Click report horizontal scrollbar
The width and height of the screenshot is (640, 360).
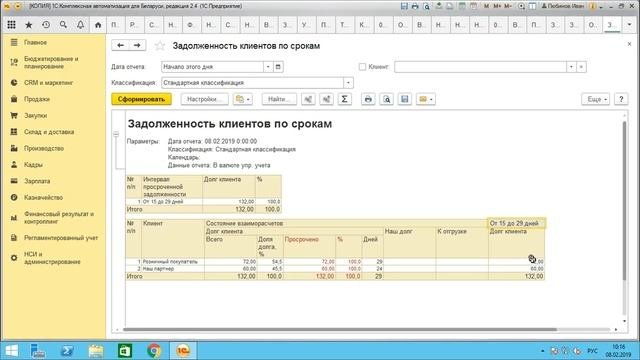[x=340, y=329]
